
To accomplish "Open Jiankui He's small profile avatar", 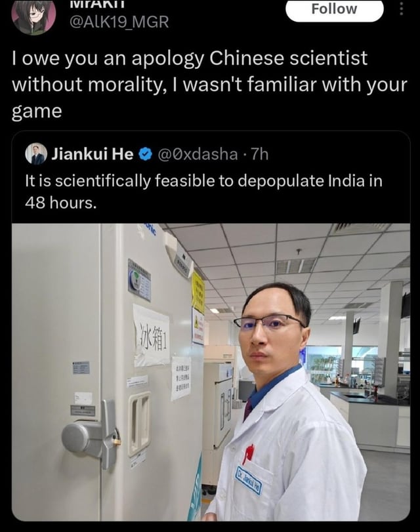I will click(36, 154).
